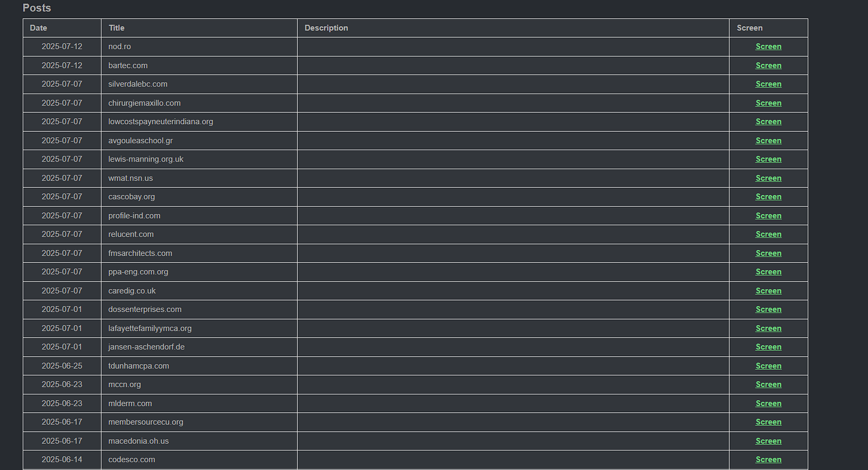Open Screen for fmsarchitects.com

click(x=768, y=253)
